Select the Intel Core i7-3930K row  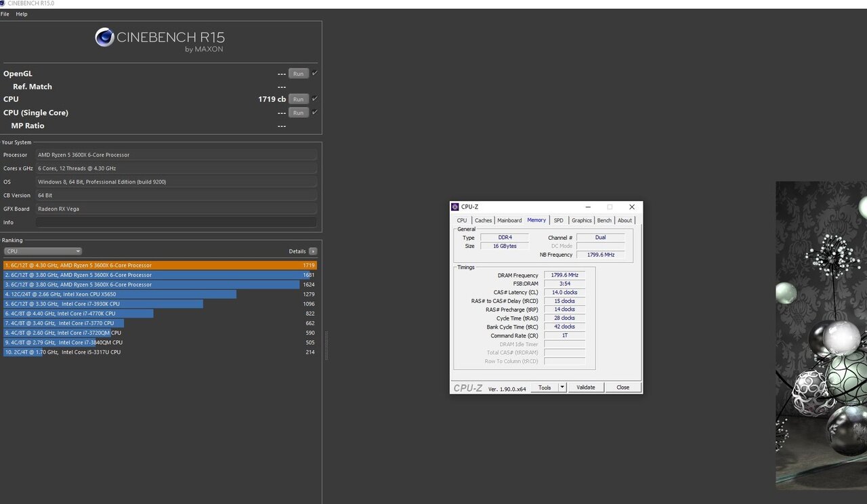click(x=160, y=304)
